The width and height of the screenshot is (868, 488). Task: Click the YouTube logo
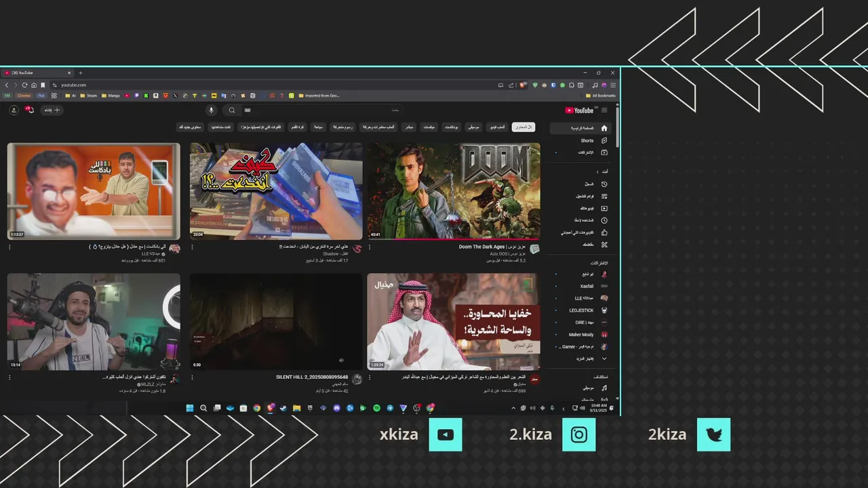click(579, 110)
